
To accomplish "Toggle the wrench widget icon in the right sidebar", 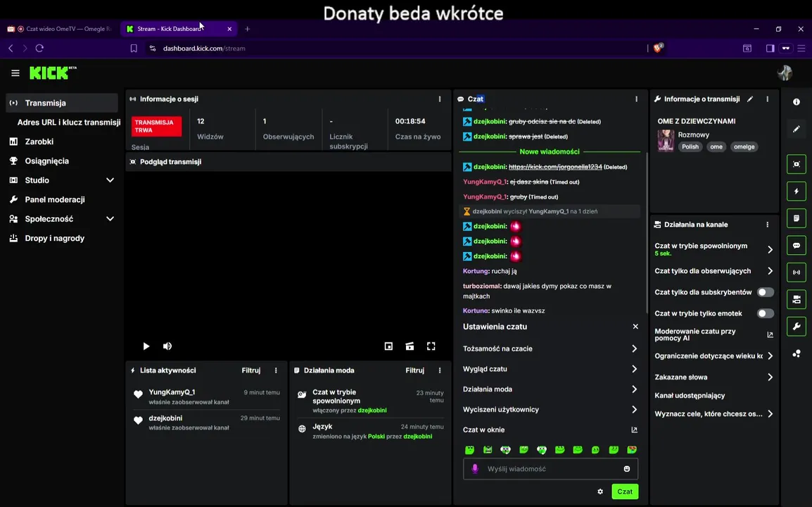I will coord(797,326).
